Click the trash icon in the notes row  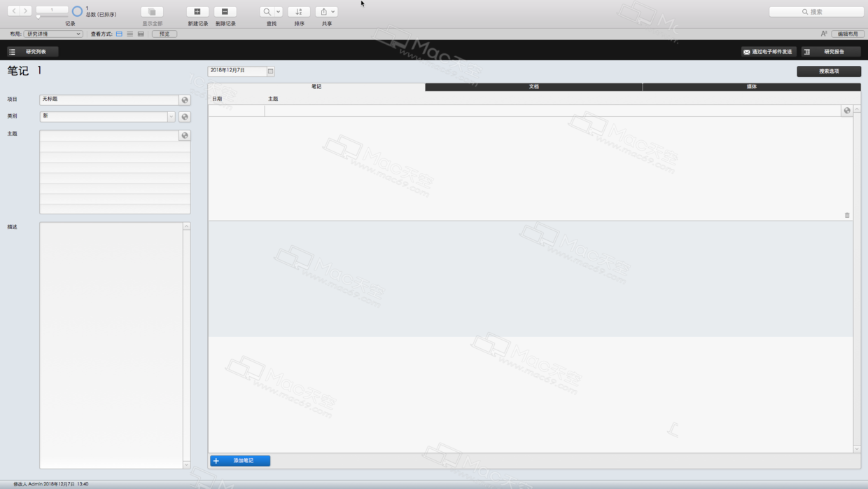coord(846,216)
